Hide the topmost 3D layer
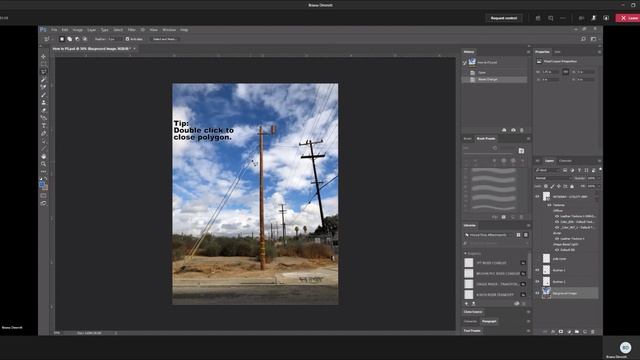640x360 pixels. tap(538, 197)
